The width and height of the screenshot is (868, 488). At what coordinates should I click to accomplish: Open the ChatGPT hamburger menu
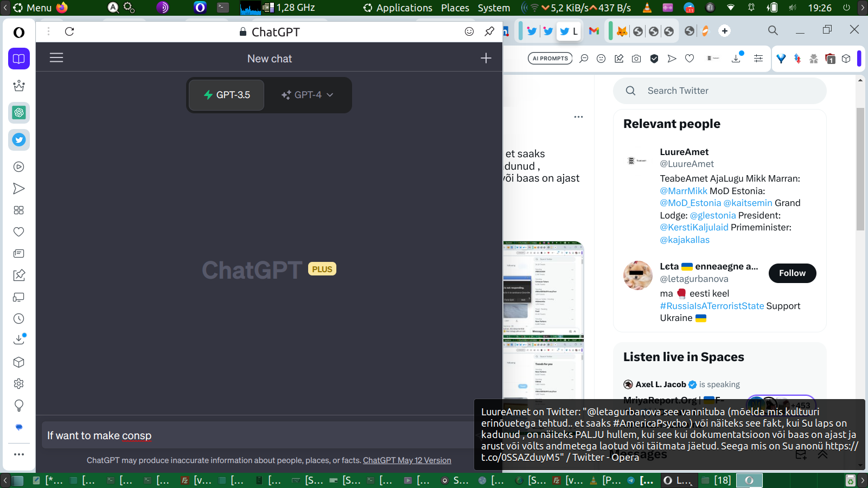click(56, 57)
